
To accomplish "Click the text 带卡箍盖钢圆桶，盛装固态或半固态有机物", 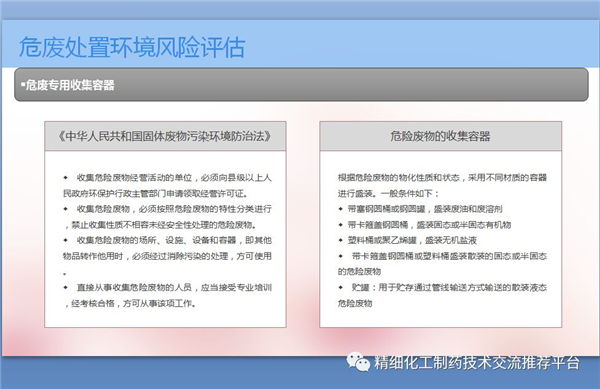I will point(429,225).
